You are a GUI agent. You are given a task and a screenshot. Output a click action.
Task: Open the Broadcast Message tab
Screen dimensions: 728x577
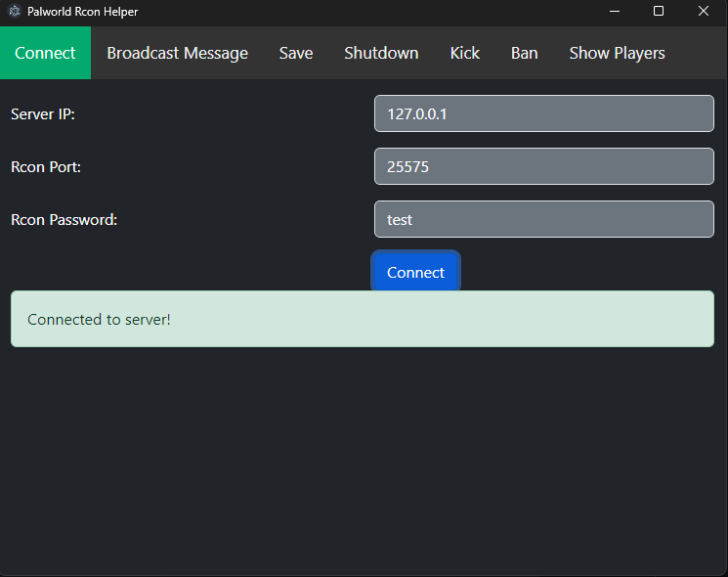pos(177,53)
